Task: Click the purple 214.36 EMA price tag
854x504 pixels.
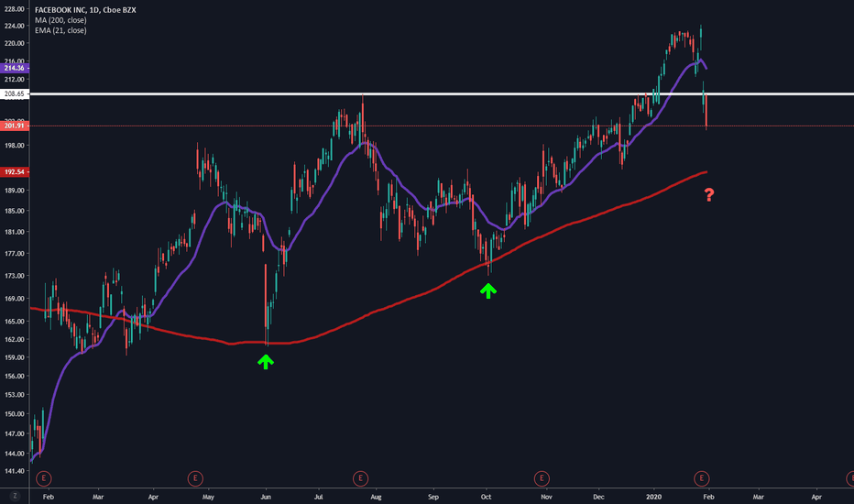Action: tap(15, 68)
